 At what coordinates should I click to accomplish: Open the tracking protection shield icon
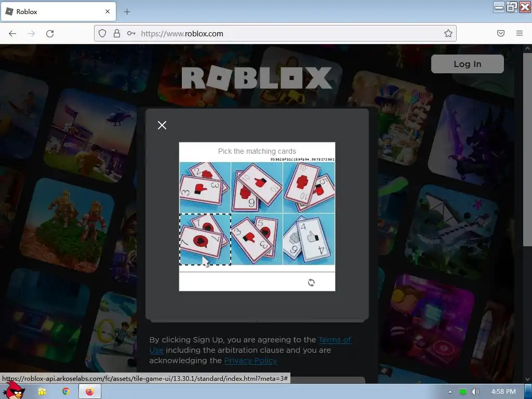(102, 33)
